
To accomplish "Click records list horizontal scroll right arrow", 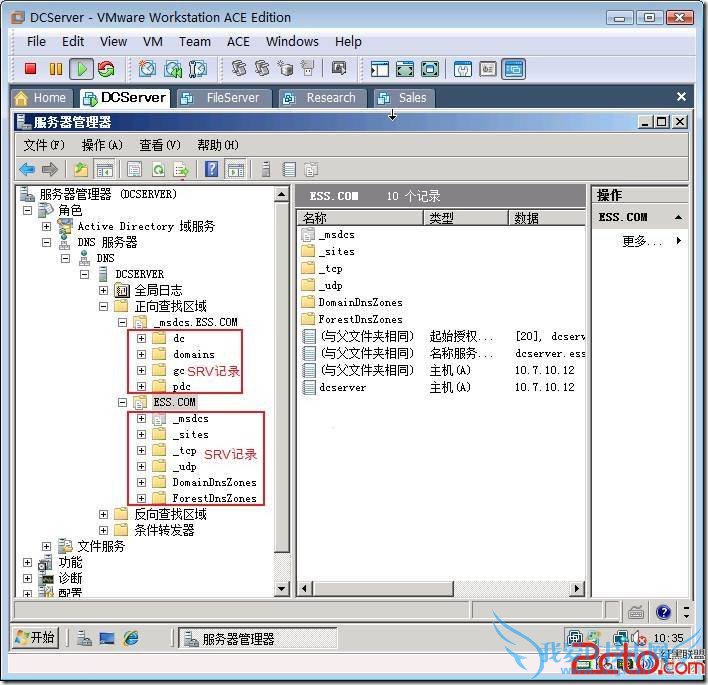I will [x=577, y=588].
